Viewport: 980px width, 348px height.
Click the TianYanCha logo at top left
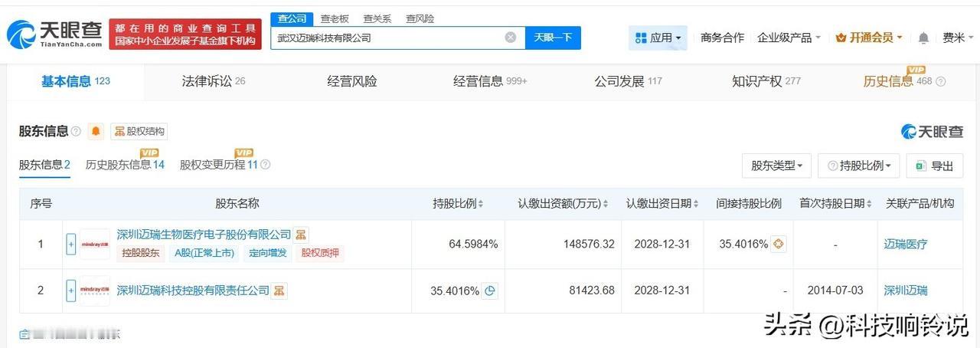click(54, 34)
